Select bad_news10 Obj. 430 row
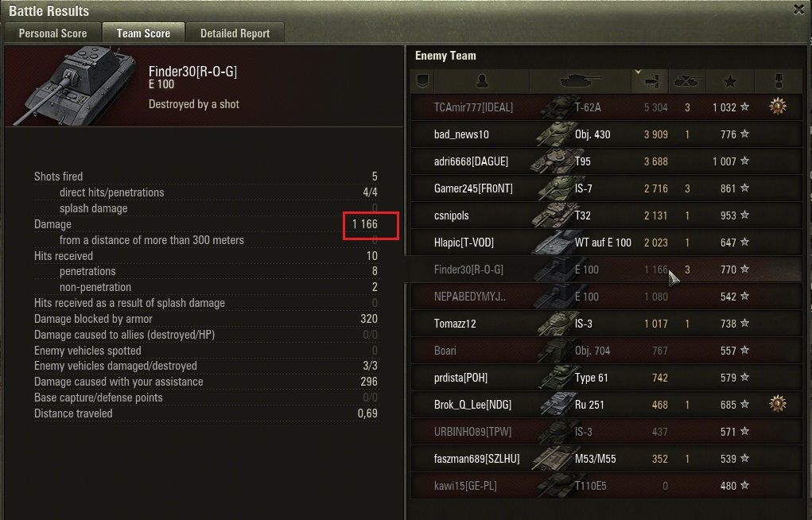The height and width of the screenshot is (520, 812). [606, 134]
